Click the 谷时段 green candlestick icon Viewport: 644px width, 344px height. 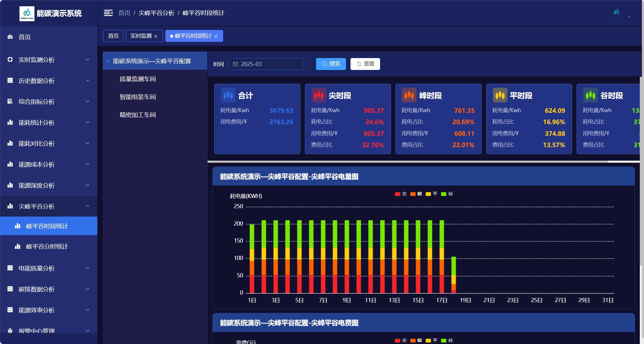point(590,95)
